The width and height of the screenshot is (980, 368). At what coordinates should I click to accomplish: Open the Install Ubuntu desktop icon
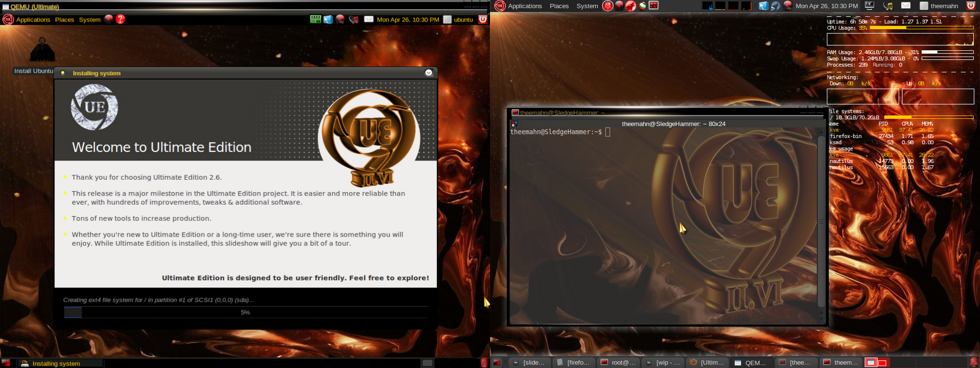pyautogui.click(x=42, y=50)
